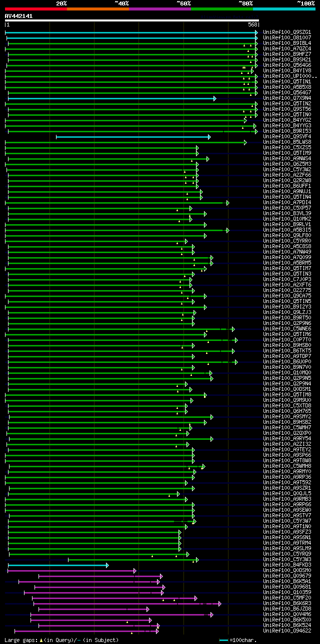Select hit label UniRef100_B6TKT5

[287, 350]
